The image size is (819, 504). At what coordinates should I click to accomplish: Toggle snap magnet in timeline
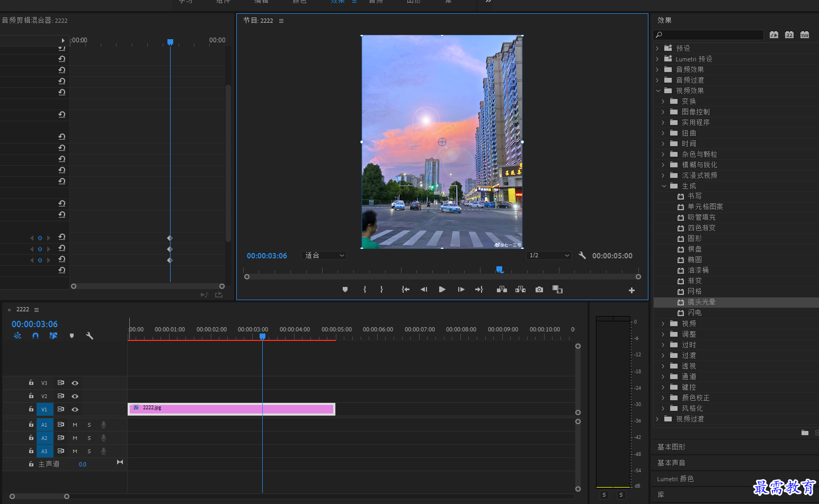(35, 336)
